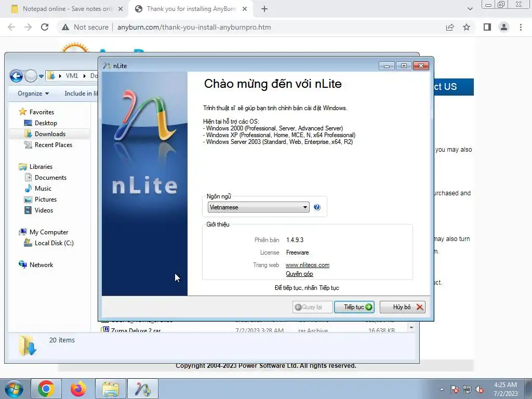Open Chrome tab search chevron

pos(470,9)
